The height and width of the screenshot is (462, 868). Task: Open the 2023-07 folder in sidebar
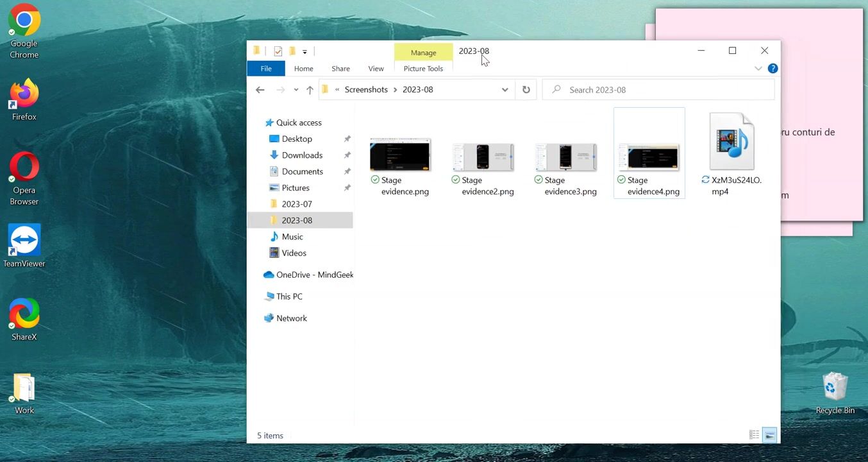pos(296,204)
